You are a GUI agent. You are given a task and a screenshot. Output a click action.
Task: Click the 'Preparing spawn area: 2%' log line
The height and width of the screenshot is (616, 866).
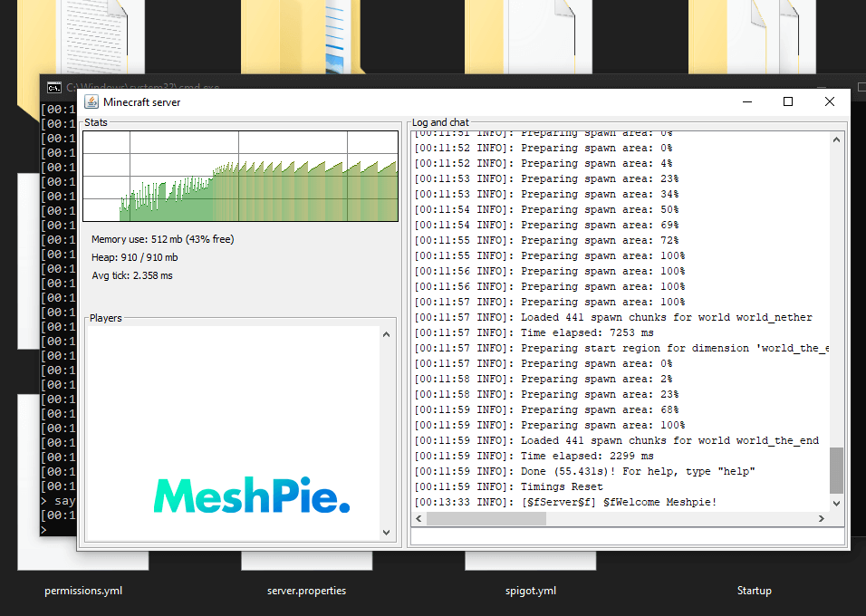pyautogui.click(x=543, y=380)
